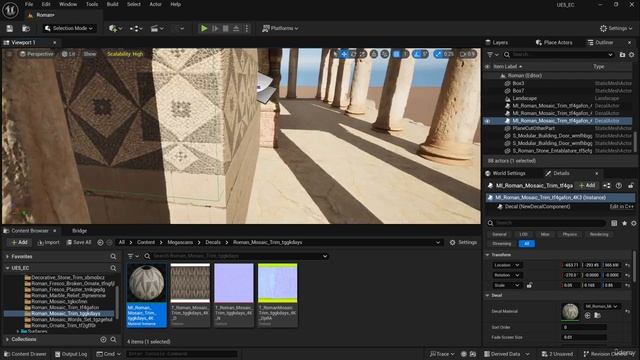Click the Play level button
Viewport: 640px width, 360px height.
click(204, 28)
